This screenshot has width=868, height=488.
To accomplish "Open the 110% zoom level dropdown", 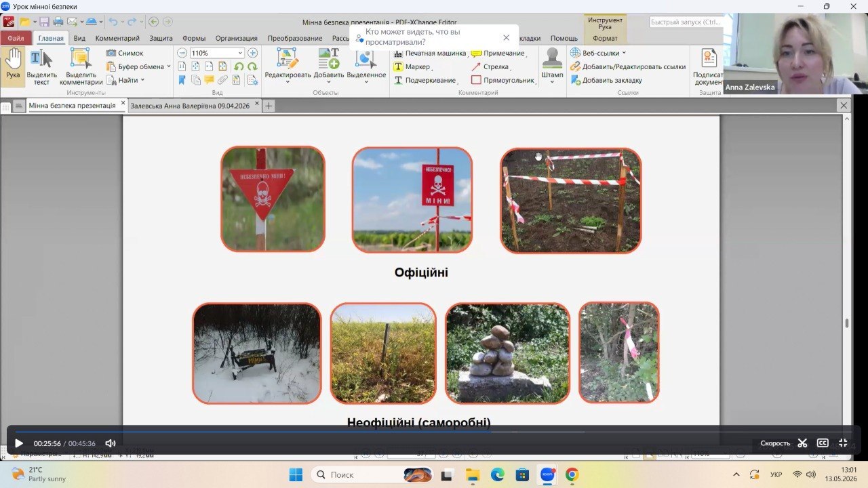I will coord(240,53).
